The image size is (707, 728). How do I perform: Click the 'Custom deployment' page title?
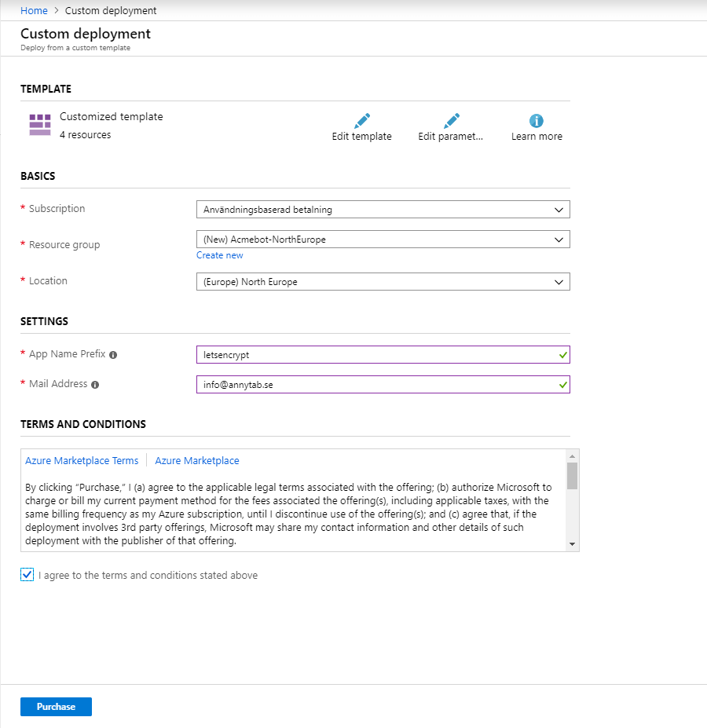coord(86,34)
